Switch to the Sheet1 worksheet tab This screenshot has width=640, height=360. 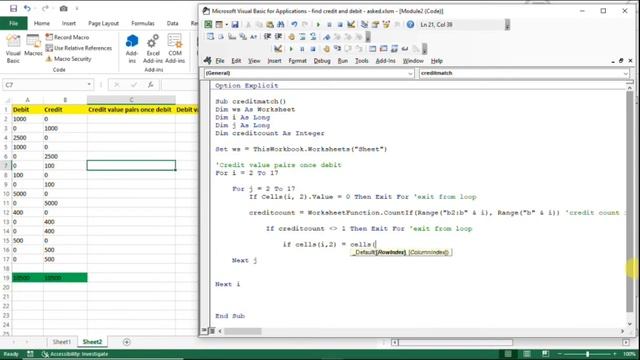click(x=62, y=342)
